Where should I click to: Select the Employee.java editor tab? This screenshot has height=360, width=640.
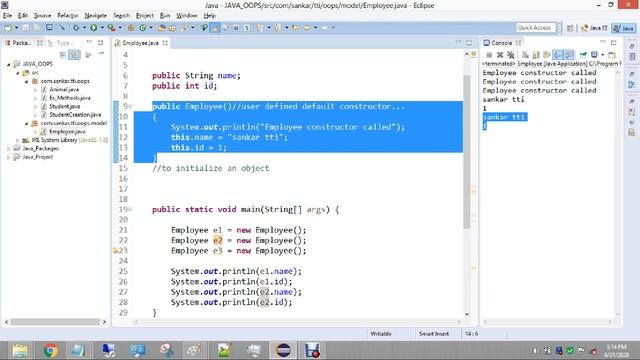140,43
